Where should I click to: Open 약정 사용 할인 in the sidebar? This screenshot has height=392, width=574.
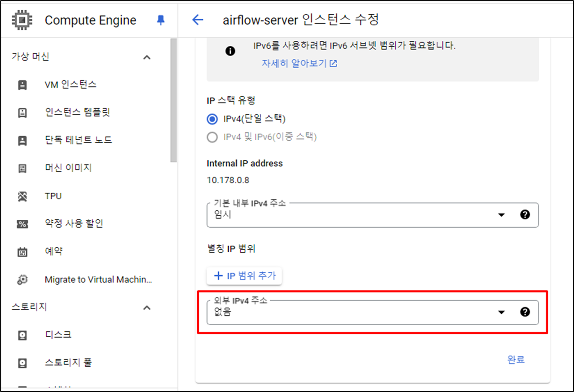pyautogui.click(x=74, y=224)
